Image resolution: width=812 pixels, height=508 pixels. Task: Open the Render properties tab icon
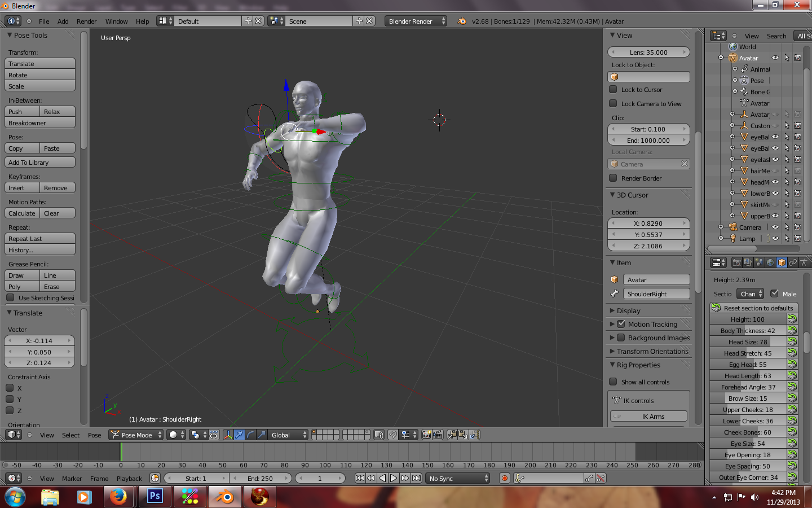(x=737, y=262)
